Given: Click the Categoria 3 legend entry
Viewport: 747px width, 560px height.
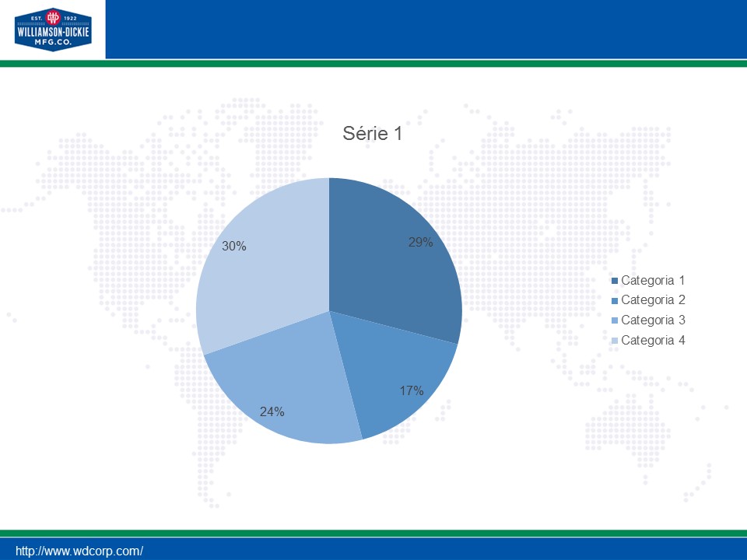Looking at the screenshot, I should coord(648,320).
